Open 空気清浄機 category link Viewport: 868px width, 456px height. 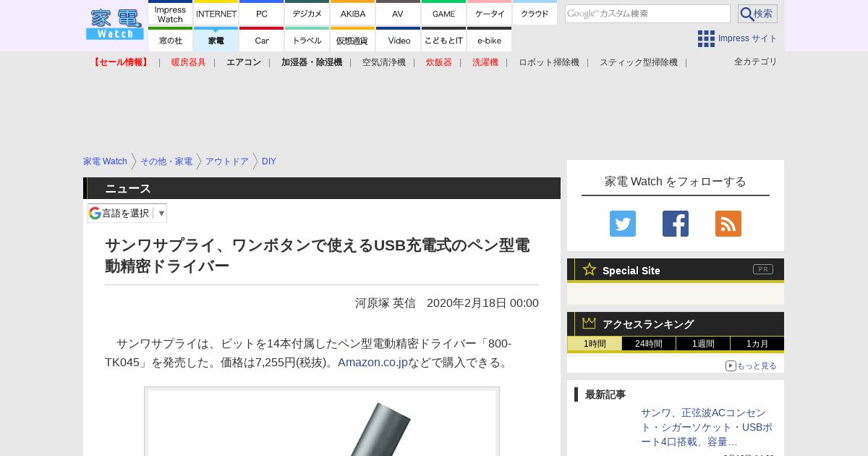tap(384, 62)
